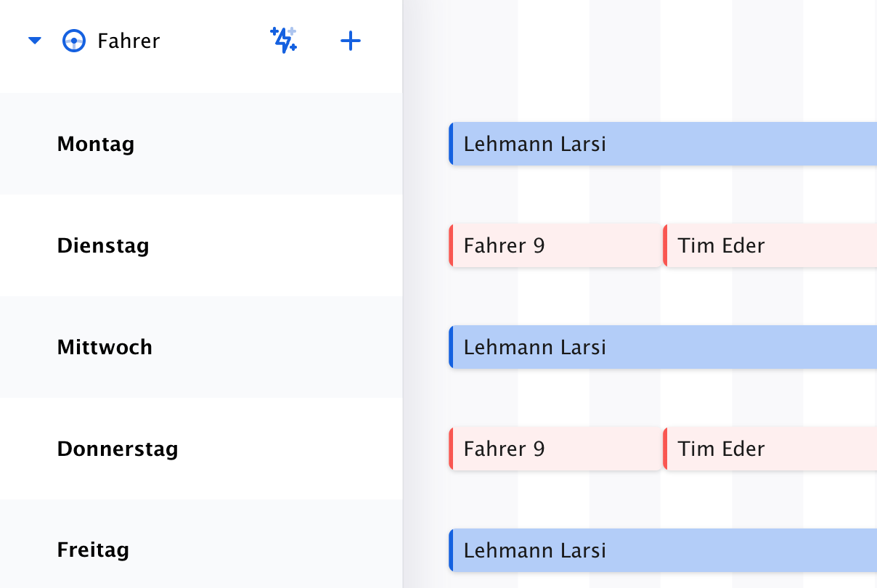Viewport: 877px width, 588px height.
Task: Open Fahrer 9 shift on Dienstag
Action: (x=555, y=245)
